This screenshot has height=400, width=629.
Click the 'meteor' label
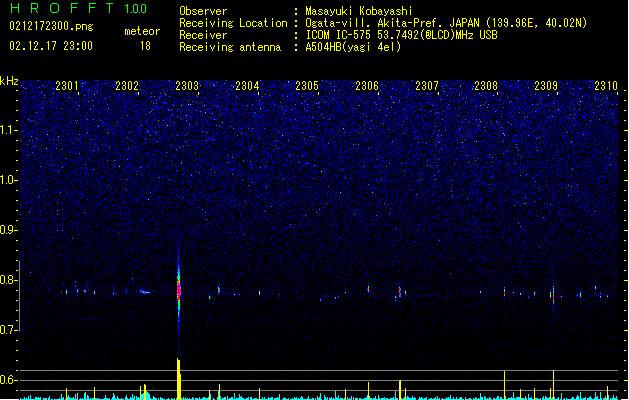click(x=142, y=31)
